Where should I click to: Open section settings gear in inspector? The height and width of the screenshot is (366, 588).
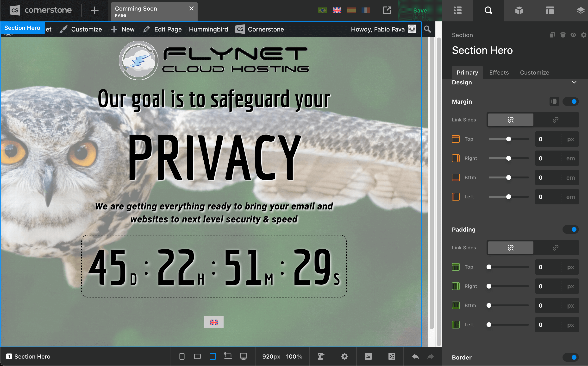[584, 35]
